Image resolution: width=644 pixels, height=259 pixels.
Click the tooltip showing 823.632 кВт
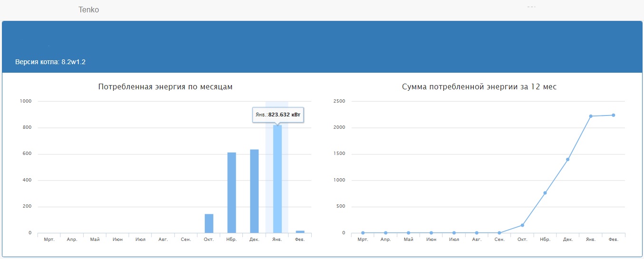pyautogui.click(x=279, y=115)
